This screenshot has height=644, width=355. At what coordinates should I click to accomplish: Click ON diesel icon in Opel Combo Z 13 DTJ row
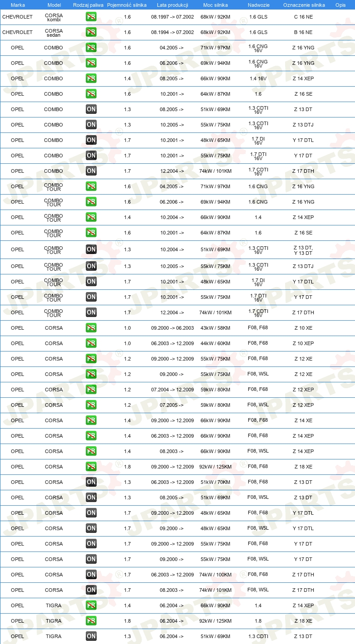pyautogui.click(x=91, y=125)
